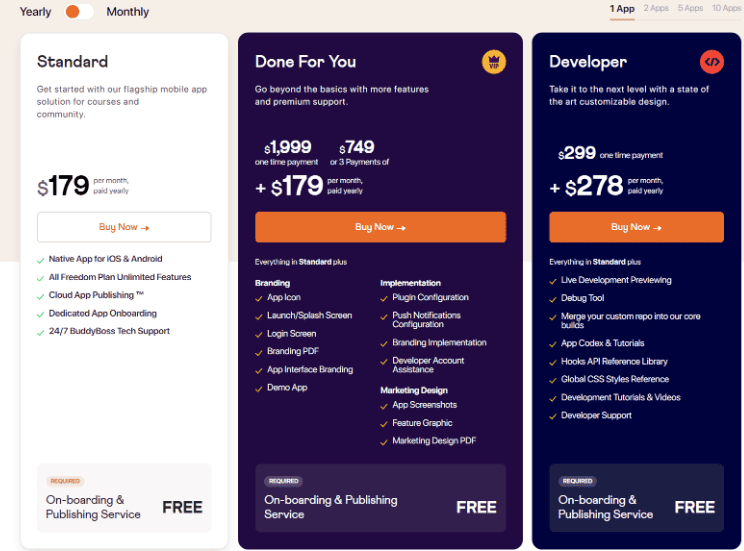Switch to the 1 App tab

pyautogui.click(x=622, y=9)
